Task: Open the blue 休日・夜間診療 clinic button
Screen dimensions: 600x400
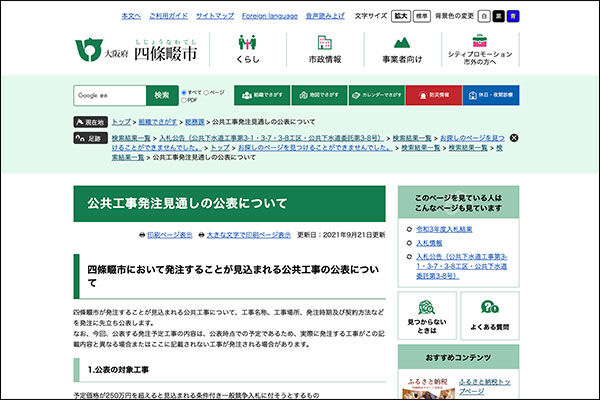Action: pyautogui.click(x=491, y=95)
